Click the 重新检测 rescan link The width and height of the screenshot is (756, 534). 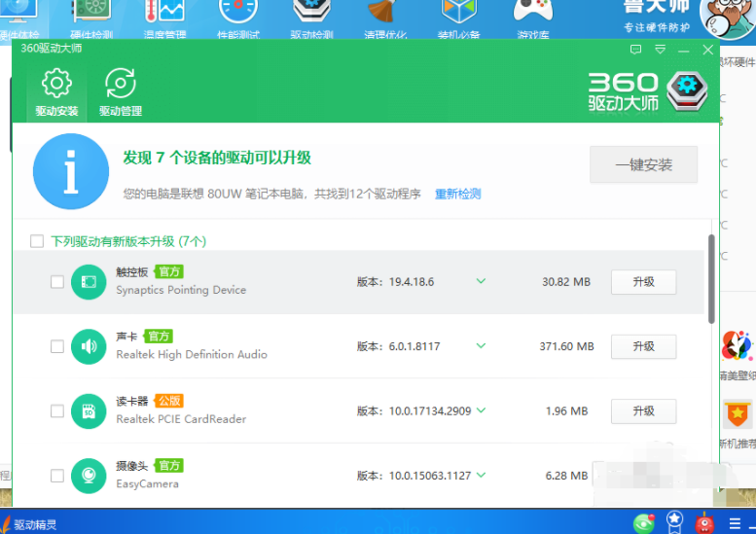pos(457,194)
